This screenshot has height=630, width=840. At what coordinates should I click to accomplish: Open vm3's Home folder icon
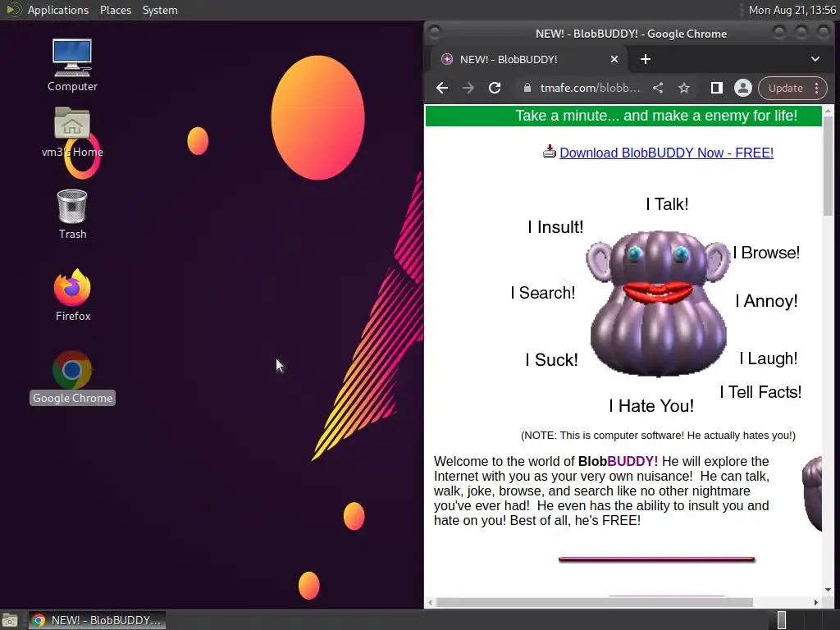click(x=72, y=132)
